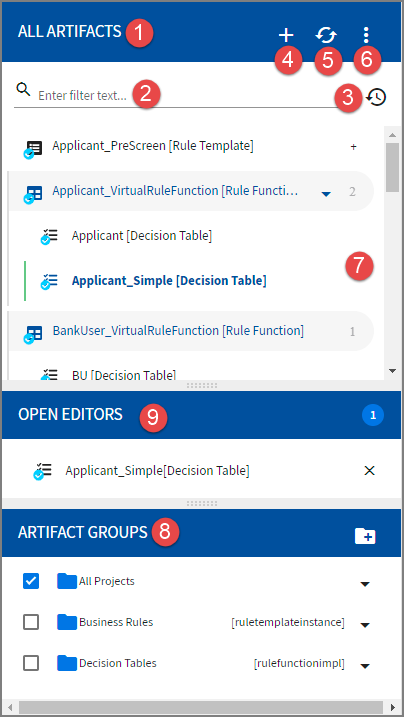Expand the All Projects group arrow
Image resolution: width=404 pixels, height=717 pixels.
click(x=365, y=584)
